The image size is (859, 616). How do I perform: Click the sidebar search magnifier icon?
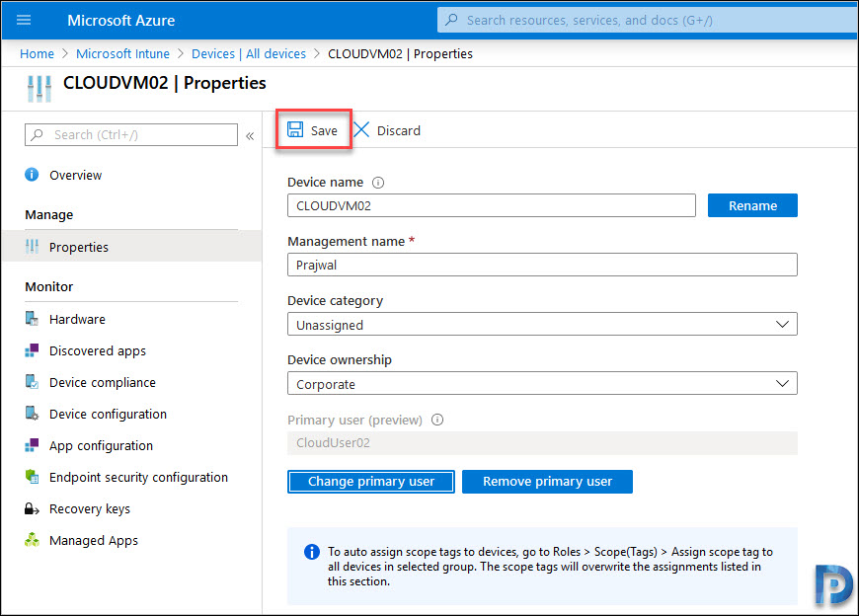point(37,134)
